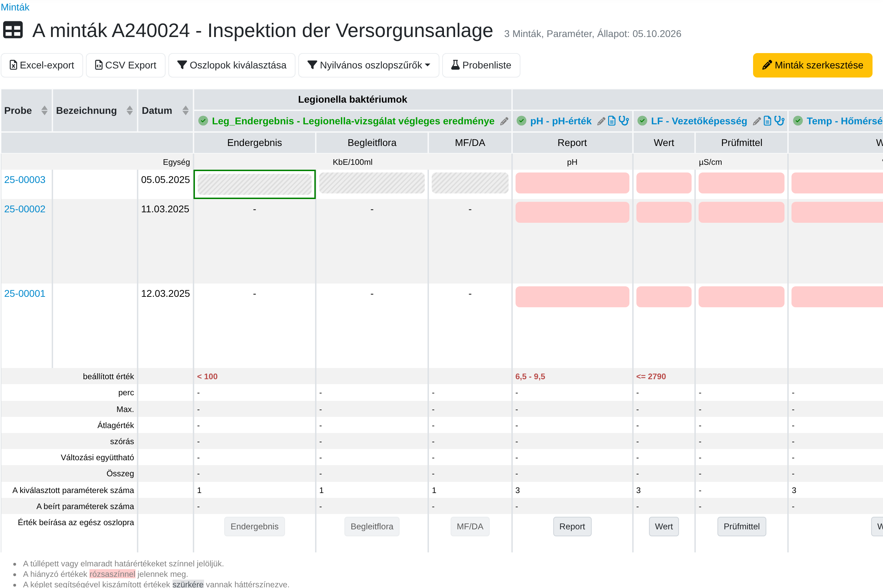Click the pencil edit icon beside pH-érték
Screen dimensions: 883x588
click(601, 121)
